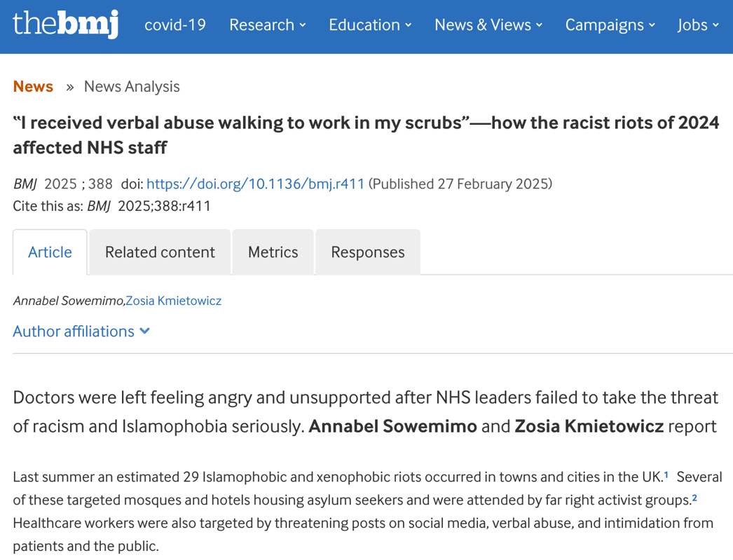Screen dimensions: 733x560
Task: Expand the Campaigns menu
Action: point(610,25)
